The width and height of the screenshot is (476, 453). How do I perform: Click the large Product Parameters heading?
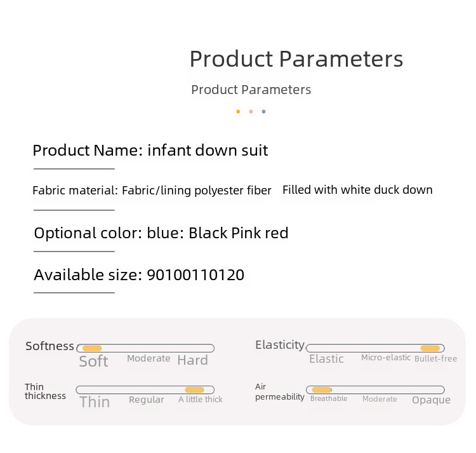pos(296,59)
